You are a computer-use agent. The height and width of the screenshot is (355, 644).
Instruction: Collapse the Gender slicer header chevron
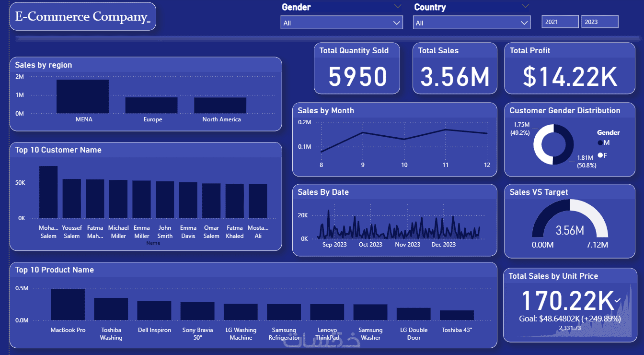coord(398,7)
